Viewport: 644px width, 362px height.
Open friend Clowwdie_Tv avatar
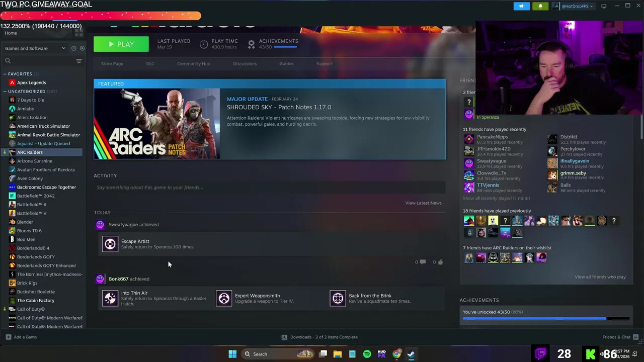point(469,175)
